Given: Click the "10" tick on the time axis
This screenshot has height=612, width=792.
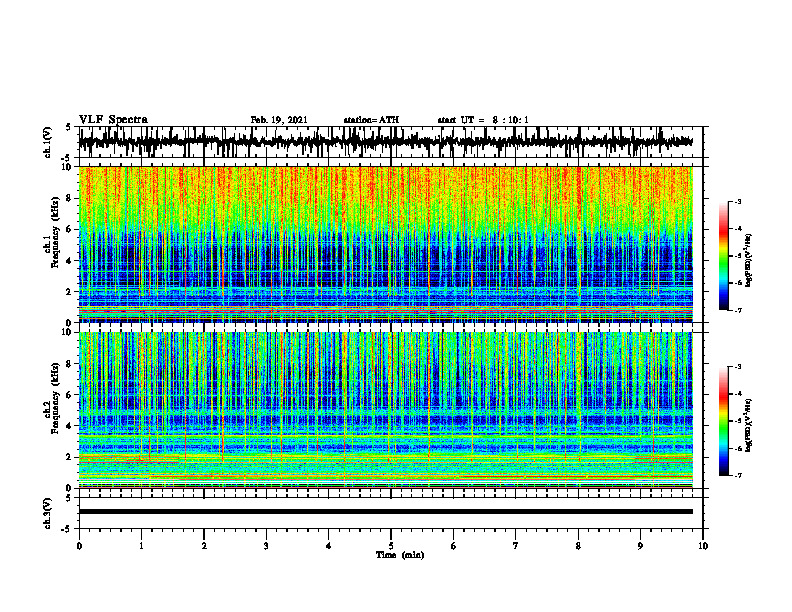Looking at the screenshot, I should click(x=703, y=546).
